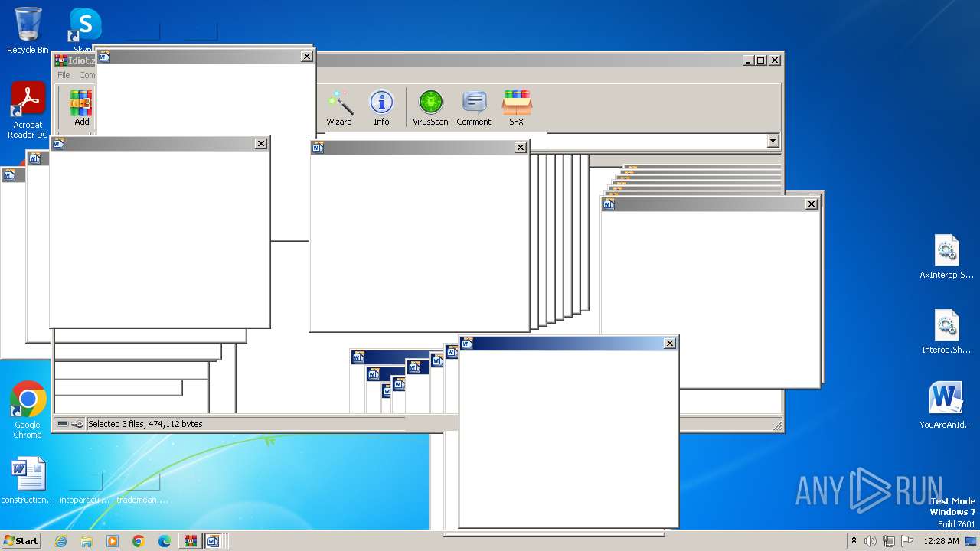
Task: Open Google Chrome desktop shortcut
Action: tap(28, 410)
